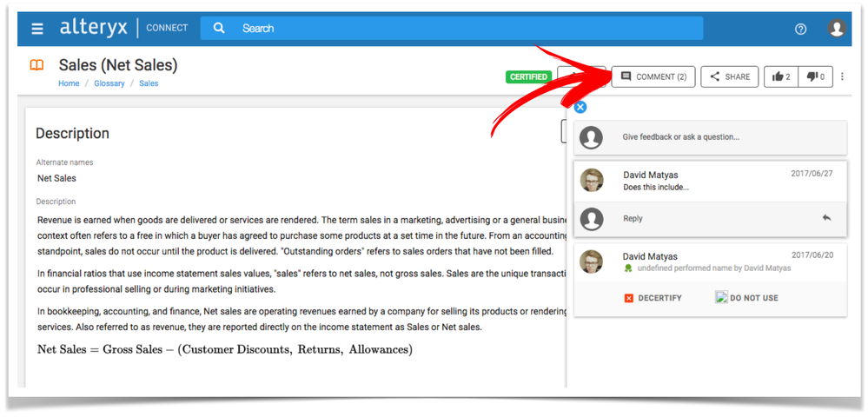The width and height of the screenshot is (868, 417).
Task: Click the DECERTIFY button
Action: point(653,298)
